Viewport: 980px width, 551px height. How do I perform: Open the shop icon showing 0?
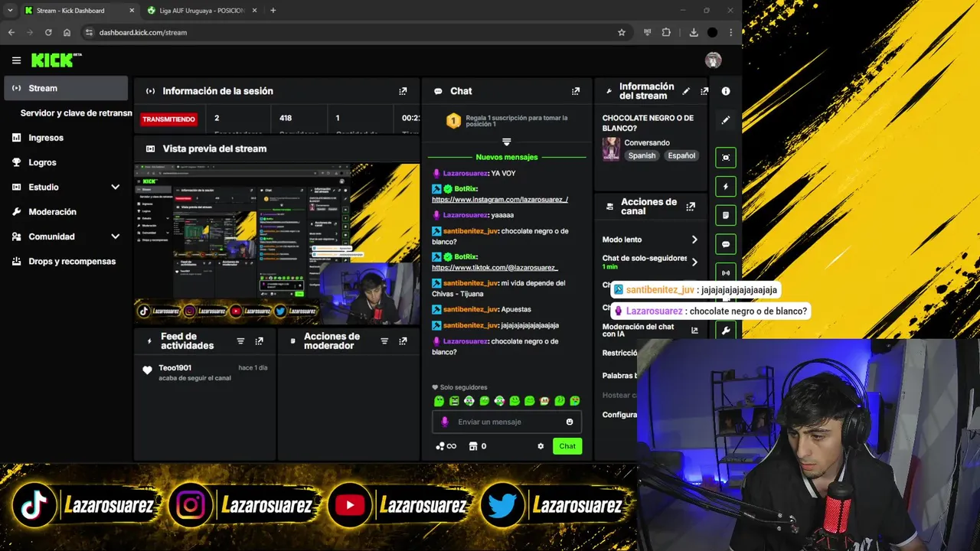coord(478,446)
